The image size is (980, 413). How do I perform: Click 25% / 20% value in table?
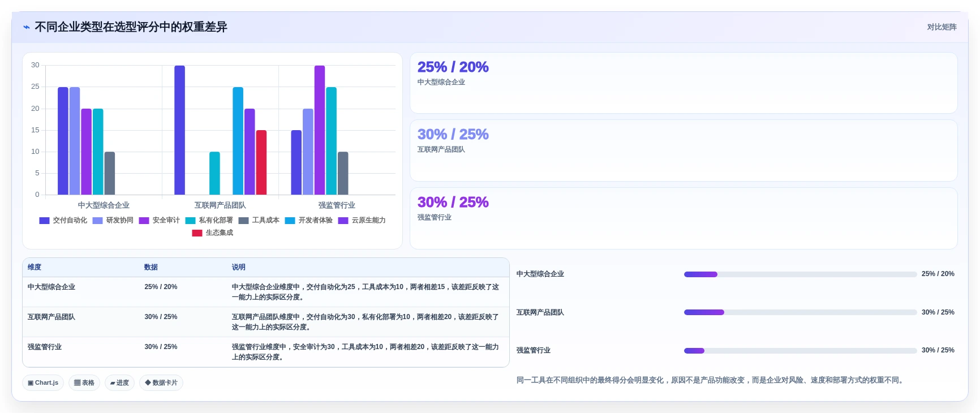(x=161, y=287)
